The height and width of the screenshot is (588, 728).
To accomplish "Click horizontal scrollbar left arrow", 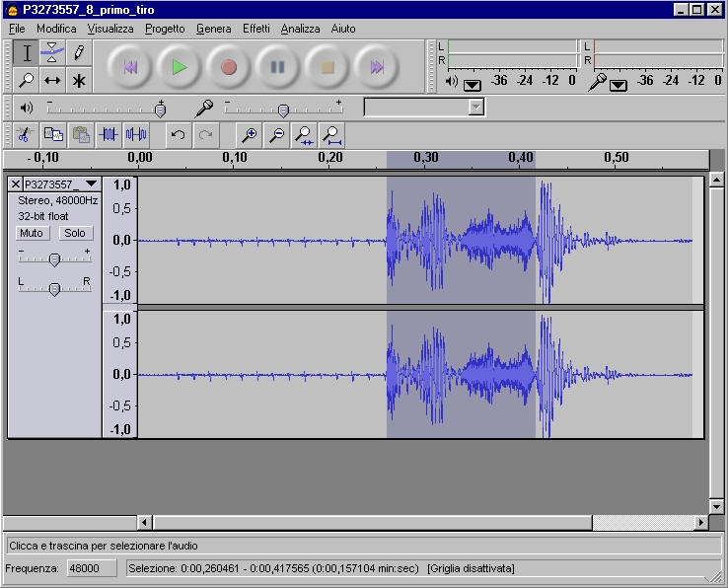I will pos(144,523).
